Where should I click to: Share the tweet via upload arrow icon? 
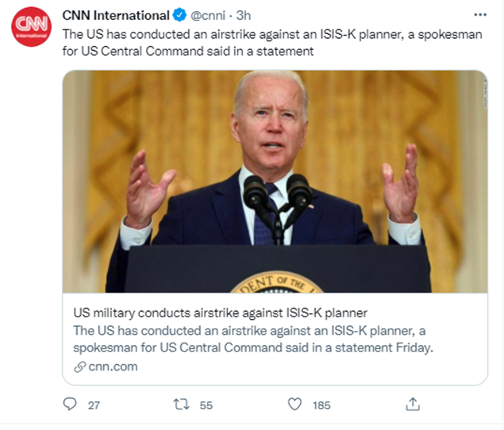pos(413,405)
